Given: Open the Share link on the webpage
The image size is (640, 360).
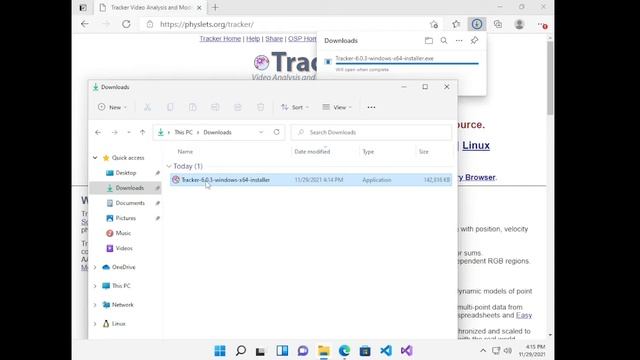Looking at the screenshot, I should 274,38.
